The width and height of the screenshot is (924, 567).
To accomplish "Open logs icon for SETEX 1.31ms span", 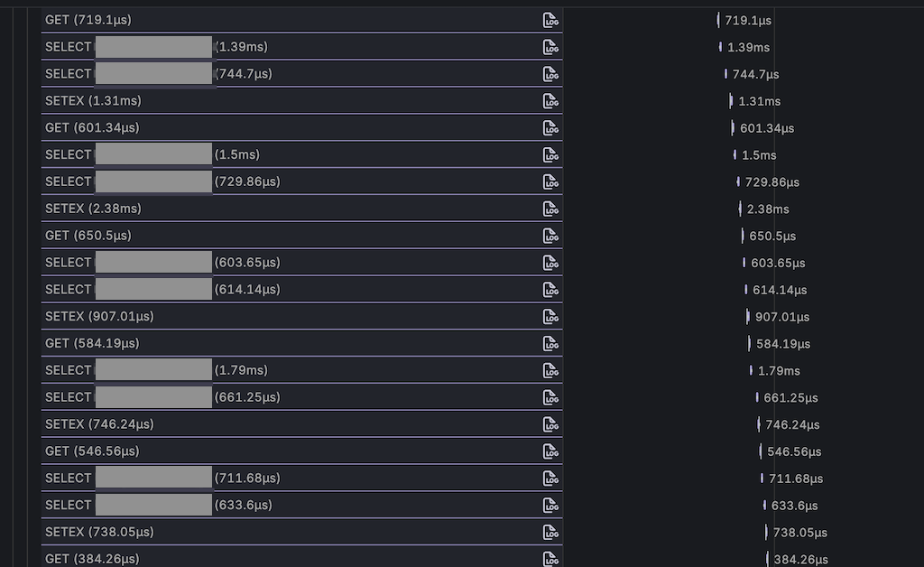I will pos(550,101).
